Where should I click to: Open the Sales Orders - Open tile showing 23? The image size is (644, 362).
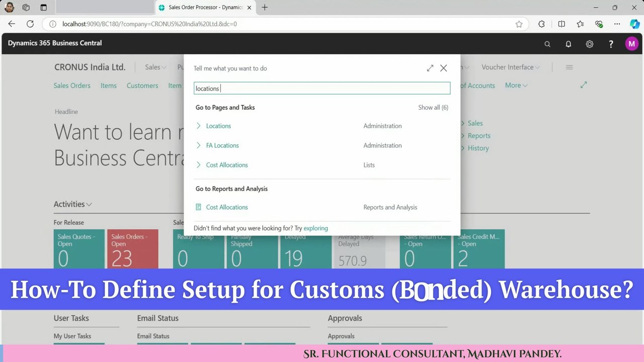click(133, 249)
